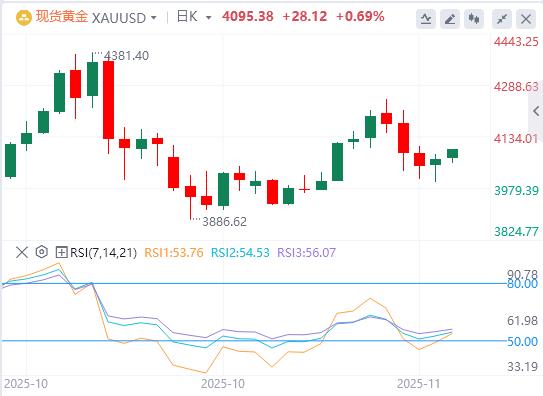The image size is (543, 396).
Task: Click the RSI1:53.76 value
Action: pos(174,253)
